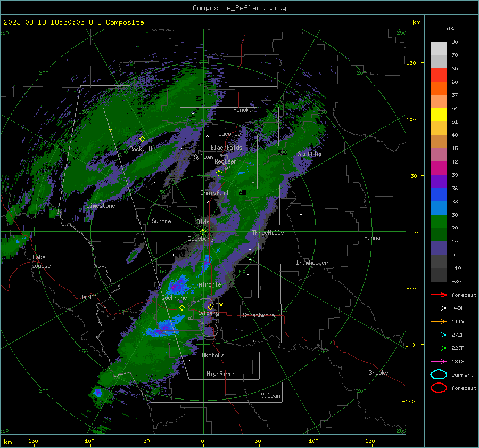
Task: Click the isolated storm cell near 200 km ring southwest
Action: 98,393
